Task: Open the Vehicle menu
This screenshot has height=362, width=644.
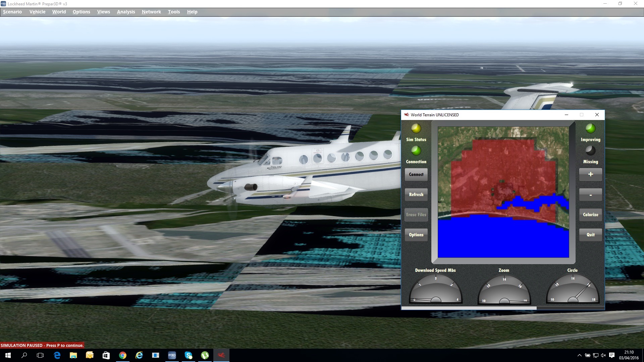Action: click(37, 12)
